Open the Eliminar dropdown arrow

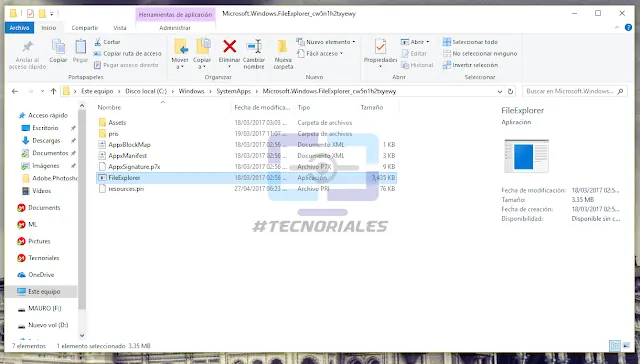[x=229, y=67]
